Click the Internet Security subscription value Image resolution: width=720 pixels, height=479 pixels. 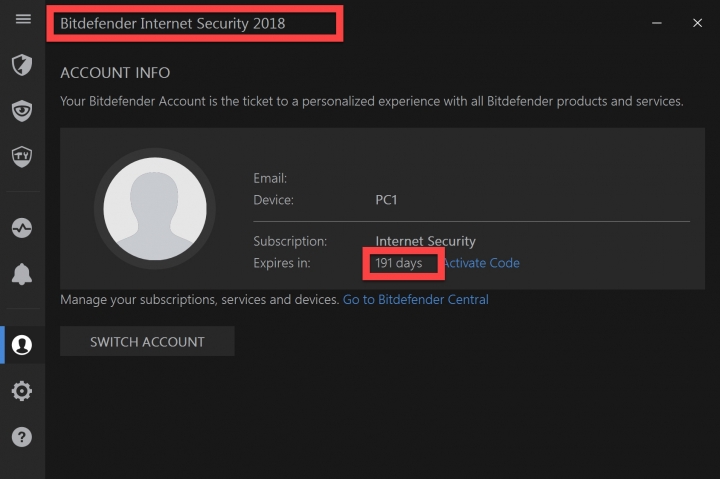pos(426,242)
